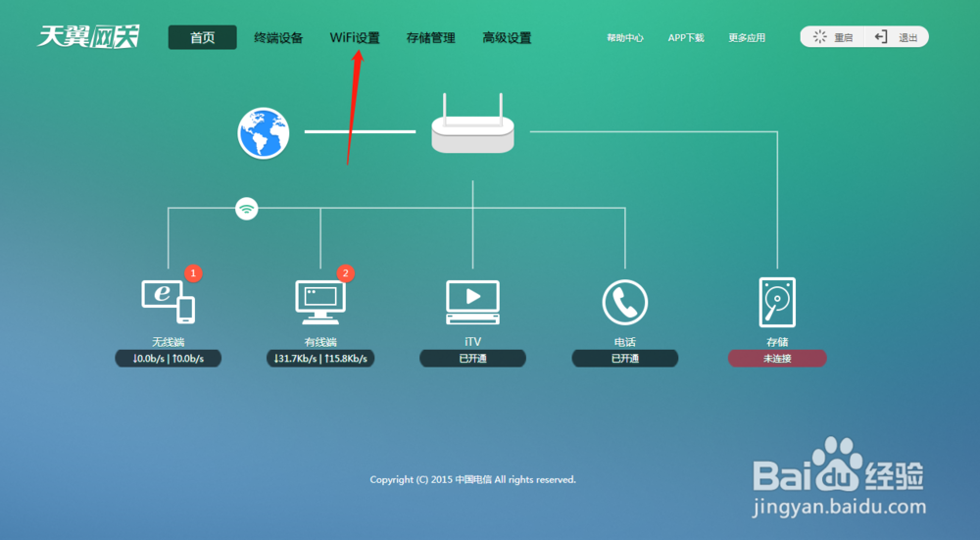The width and height of the screenshot is (980, 540).
Task: Click the router gateway icon
Action: click(472, 123)
